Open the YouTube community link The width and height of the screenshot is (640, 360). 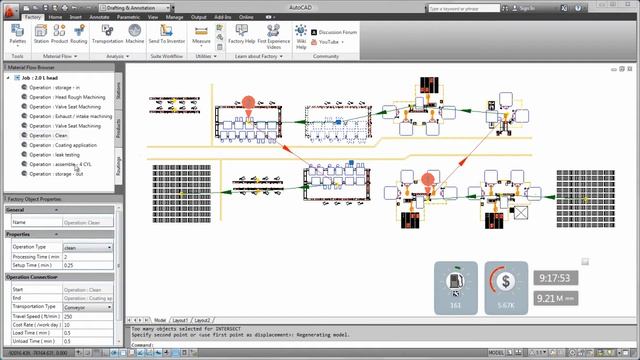tap(325, 42)
